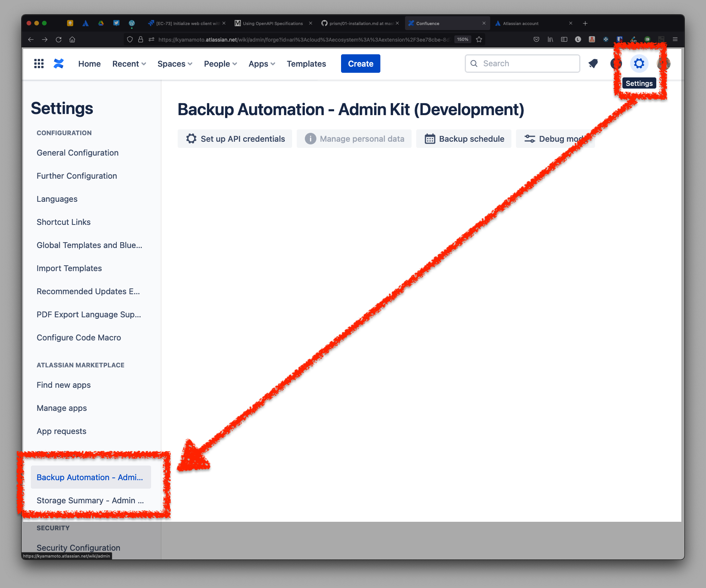Switch to the Using OpenAPI Specifications tab
Viewport: 706px width, 588px height.
pos(272,23)
